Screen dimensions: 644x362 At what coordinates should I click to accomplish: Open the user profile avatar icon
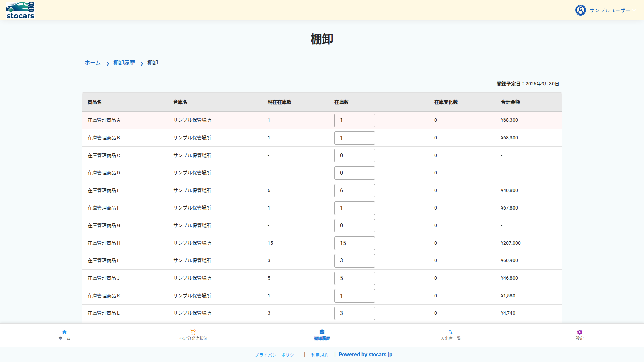coord(580,10)
